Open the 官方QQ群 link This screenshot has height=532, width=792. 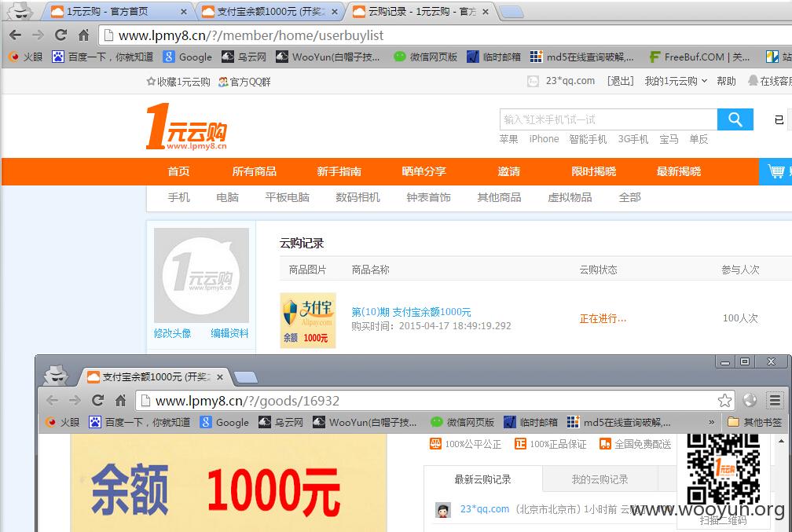tap(244, 82)
